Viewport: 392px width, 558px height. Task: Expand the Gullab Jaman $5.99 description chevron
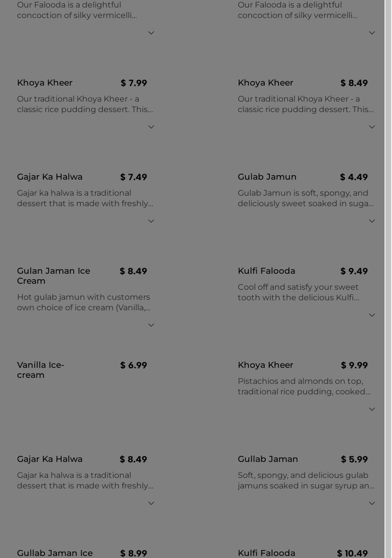(x=372, y=503)
